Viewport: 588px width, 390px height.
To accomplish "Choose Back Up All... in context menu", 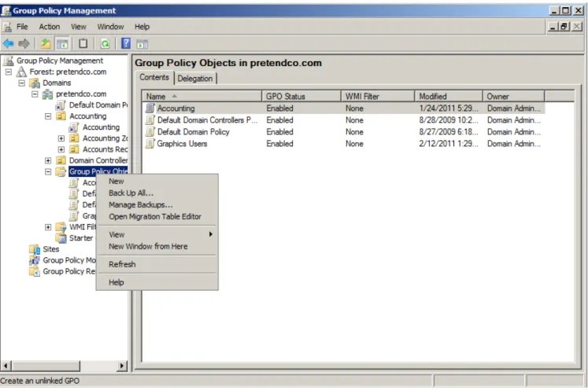I will (x=157, y=193).
